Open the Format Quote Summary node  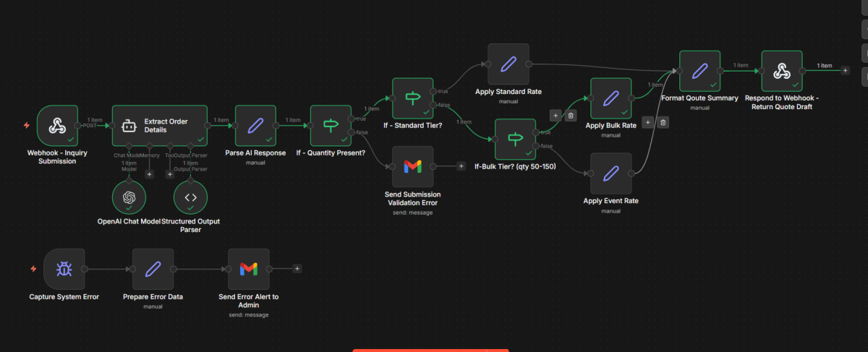699,71
